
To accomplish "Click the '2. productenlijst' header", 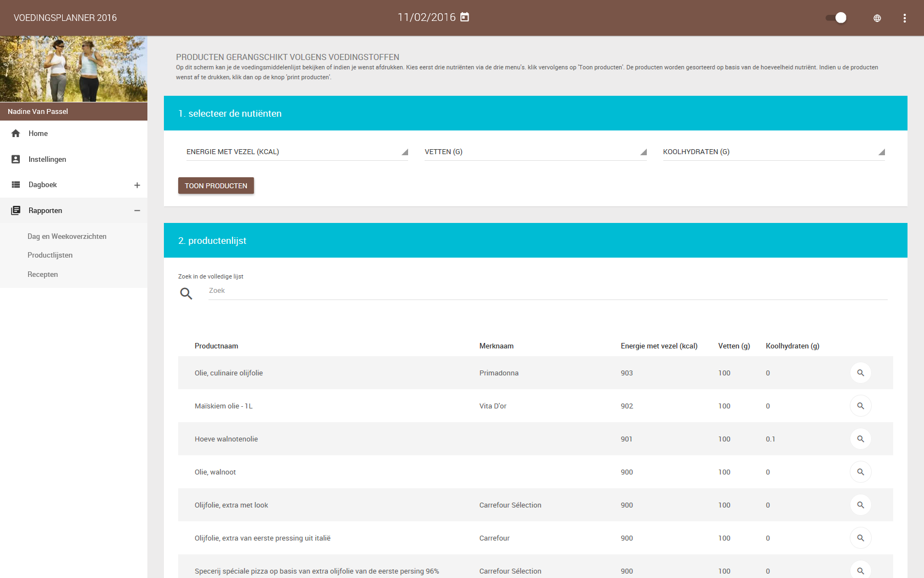I will pos(536,241).
